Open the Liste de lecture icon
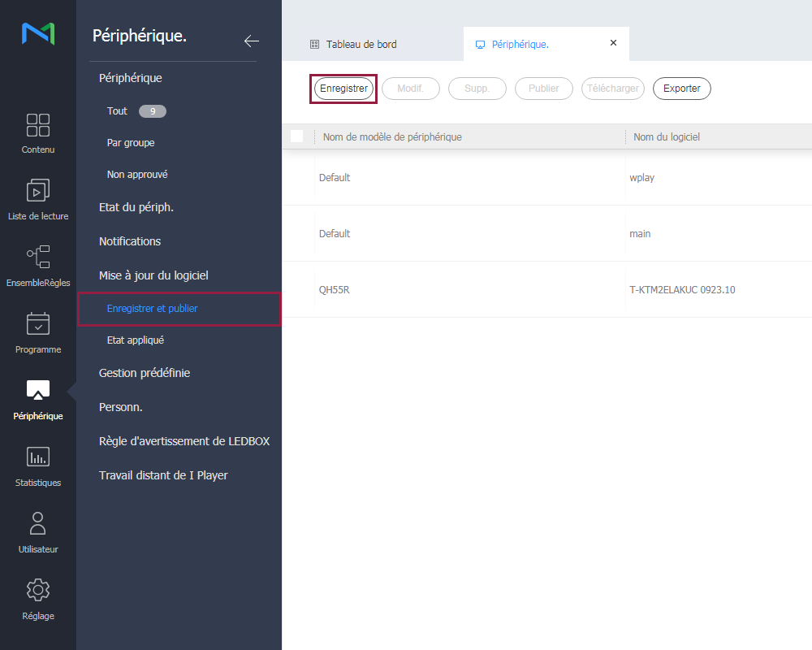Image resolution: width=812 pixels, height=650 pixels. (x=38, y=191)
